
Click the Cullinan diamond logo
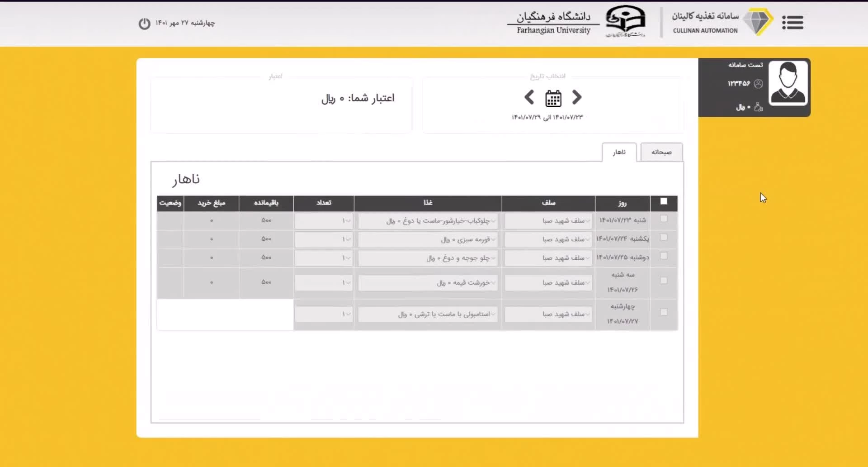click(758, 22)
